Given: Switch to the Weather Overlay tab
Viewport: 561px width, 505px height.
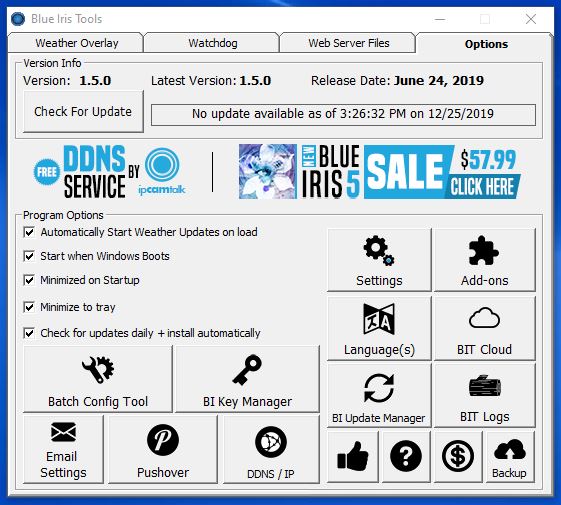Looking at the screenshot, I should [x=77, y=43].
